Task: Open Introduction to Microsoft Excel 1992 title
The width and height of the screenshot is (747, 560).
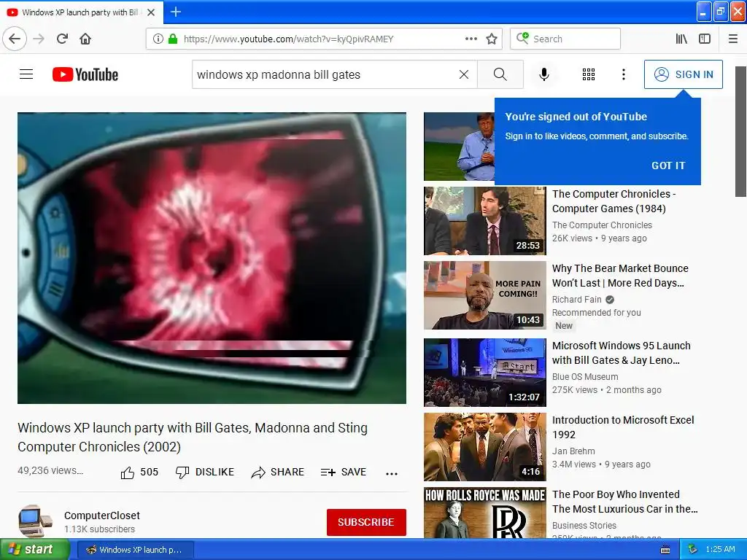Action: [x=623, y=427]
